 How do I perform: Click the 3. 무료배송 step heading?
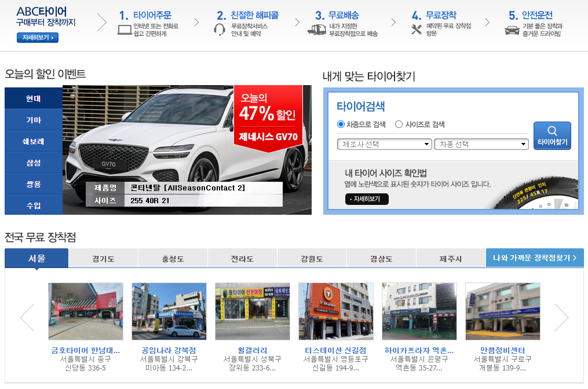337,16
